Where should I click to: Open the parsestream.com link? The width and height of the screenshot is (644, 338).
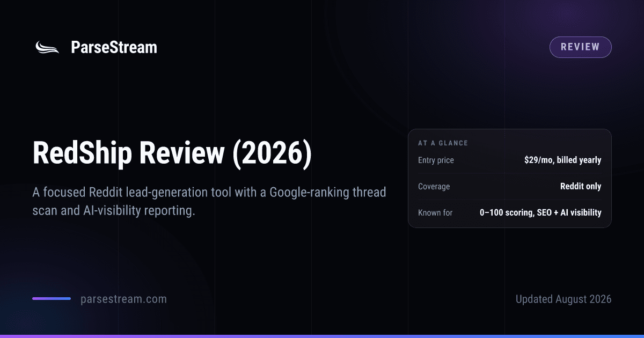[x=123, y=299]
